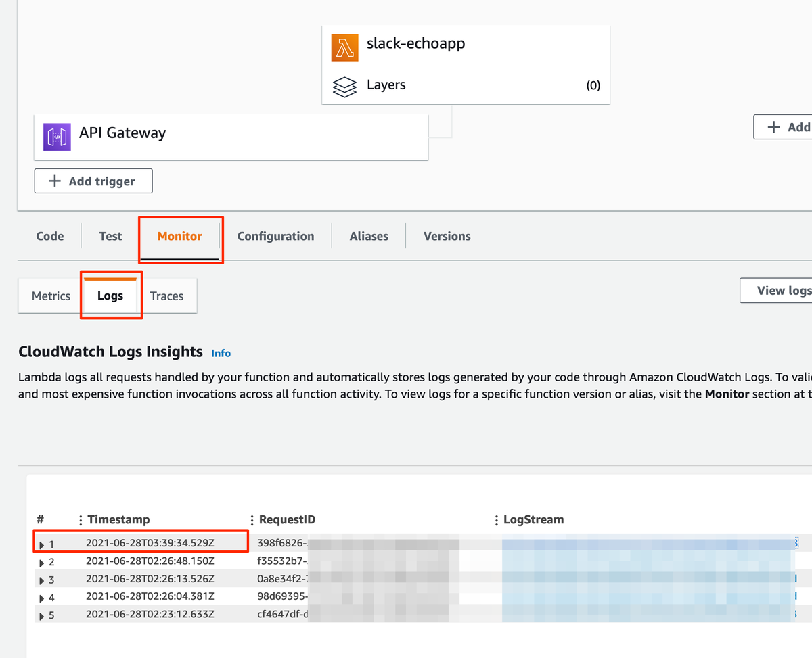This screenshot has height=658, width=812.
Task: Click timestamp 2021-06-28T02:26:13.526Z
Action: (150, 579)
